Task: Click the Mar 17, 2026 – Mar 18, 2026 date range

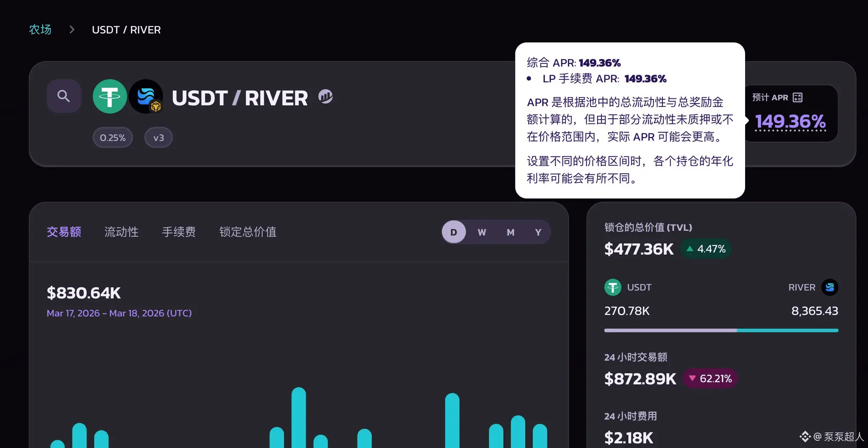Action: (119, 313)
